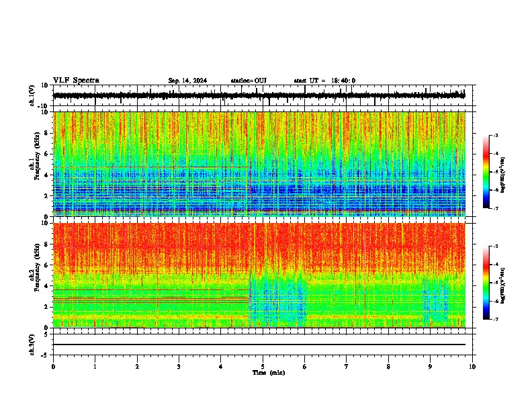Image resolution: width=532 pixels, height=411 pixels.
Task: Click the "Time (min)" x-axis label
Action: (x=269, y=373)
